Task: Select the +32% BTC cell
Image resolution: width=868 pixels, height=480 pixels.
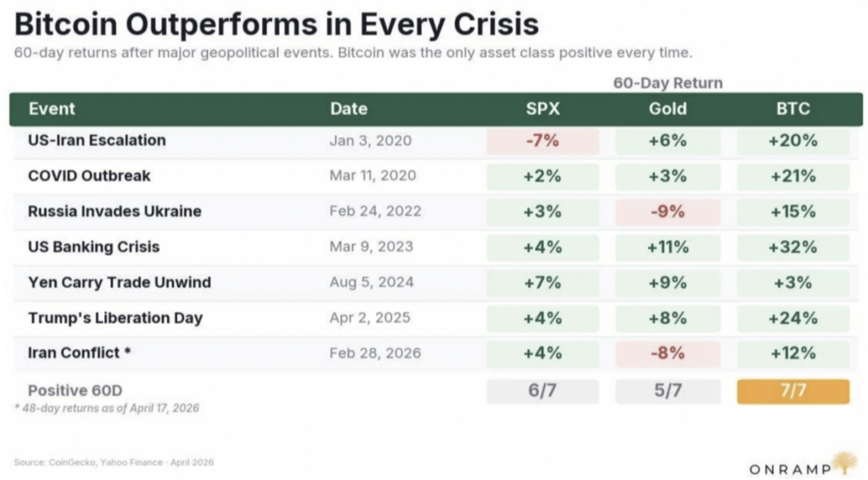Action: (x=793, y=247)
